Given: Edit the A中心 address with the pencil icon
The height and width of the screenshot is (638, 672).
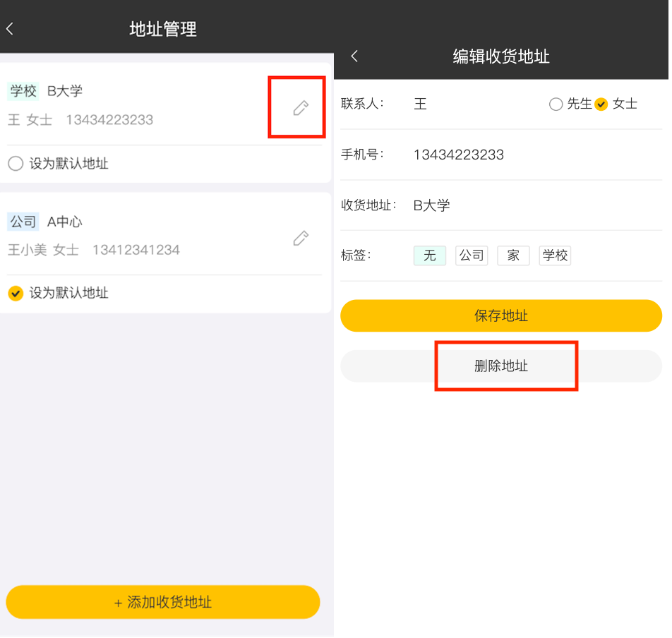Looking at the screenshot, I should (301, 239).
